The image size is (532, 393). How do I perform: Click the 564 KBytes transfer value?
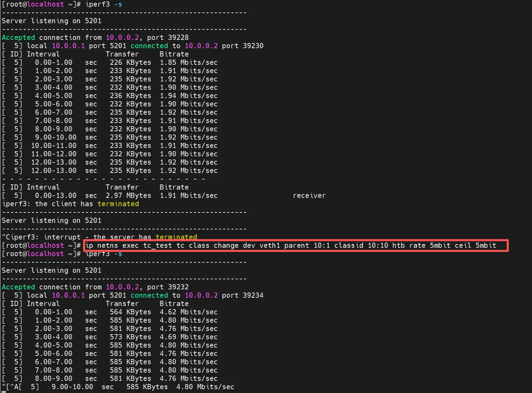130,312
